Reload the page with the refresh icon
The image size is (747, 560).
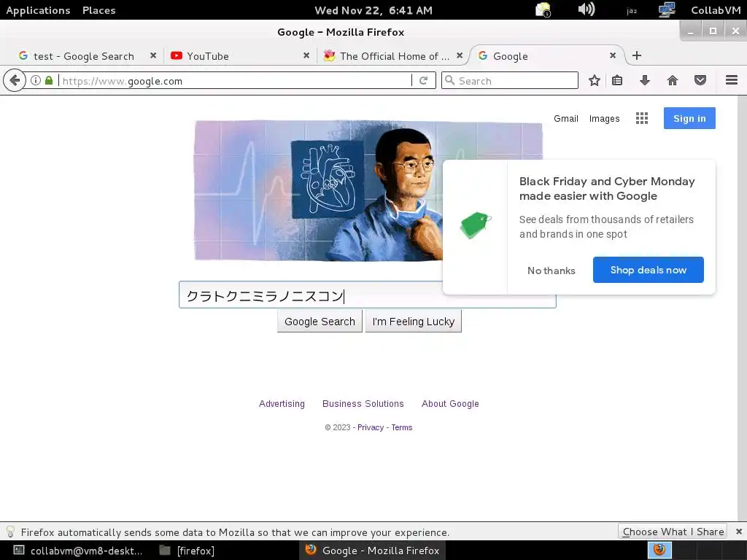point(424,80)
